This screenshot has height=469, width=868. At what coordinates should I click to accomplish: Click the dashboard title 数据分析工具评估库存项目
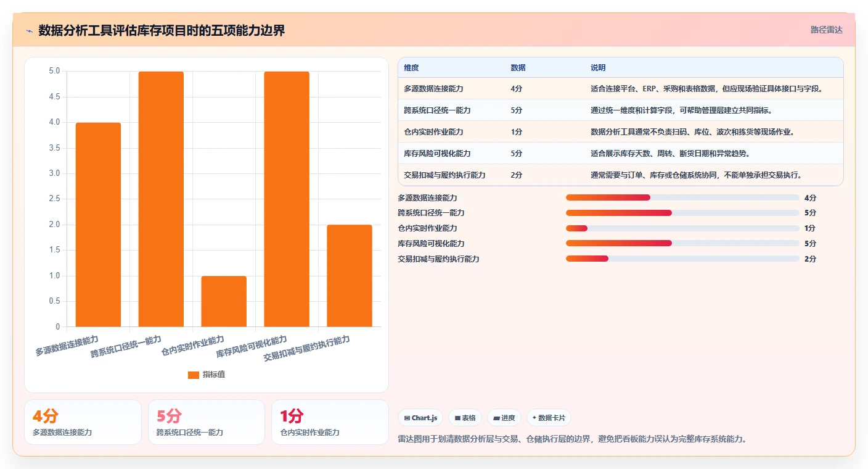click(x=162, y=30)
